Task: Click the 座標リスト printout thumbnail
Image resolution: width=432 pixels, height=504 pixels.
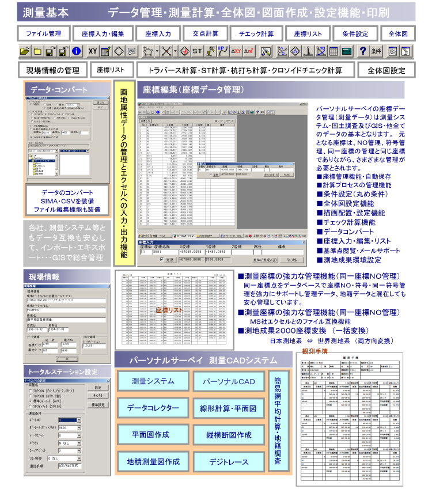Action: [x=174, y=310]
